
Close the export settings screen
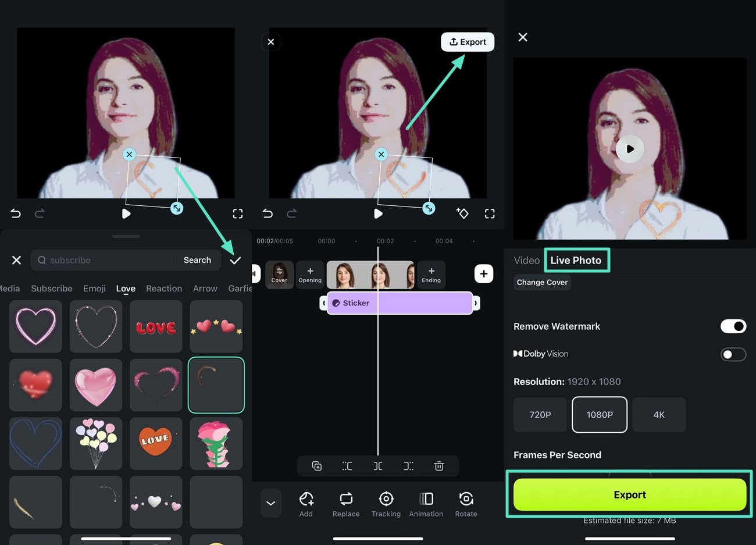[523, 37]
